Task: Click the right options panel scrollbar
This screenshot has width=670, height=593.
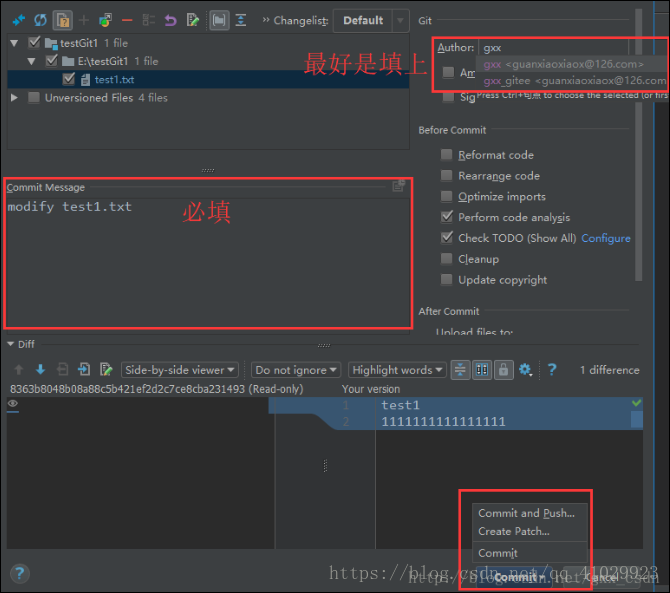Action: (x=638, y=145)
